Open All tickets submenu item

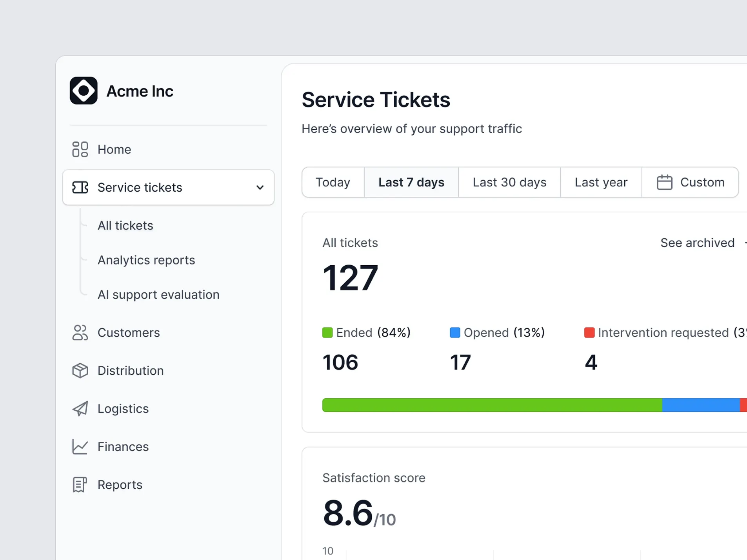click(125, 225)
